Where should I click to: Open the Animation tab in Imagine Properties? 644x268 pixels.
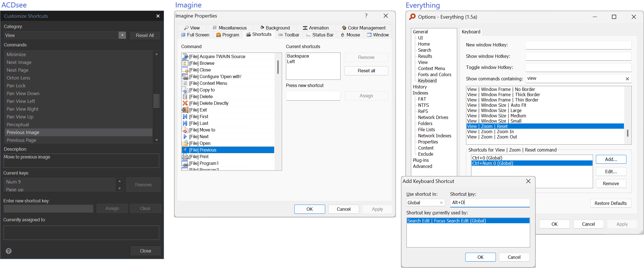tap(316, 28)
